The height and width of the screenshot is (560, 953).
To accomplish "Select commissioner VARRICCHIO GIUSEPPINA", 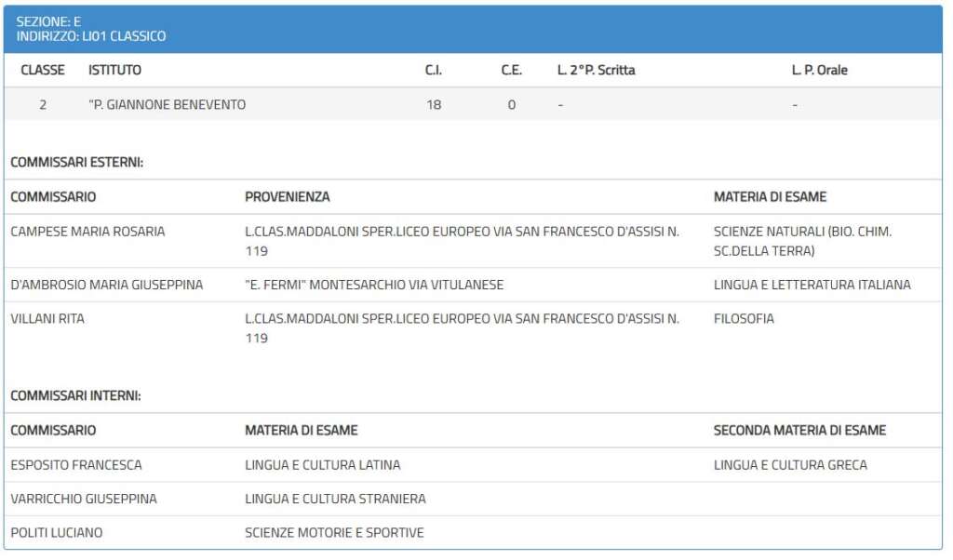I will pyautogui.click(x=83, y=500).
